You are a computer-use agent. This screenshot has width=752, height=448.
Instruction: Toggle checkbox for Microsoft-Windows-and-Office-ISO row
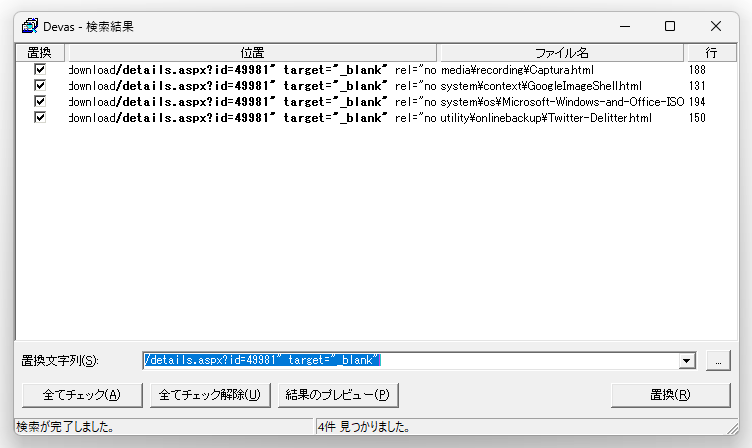pos(40,102)
